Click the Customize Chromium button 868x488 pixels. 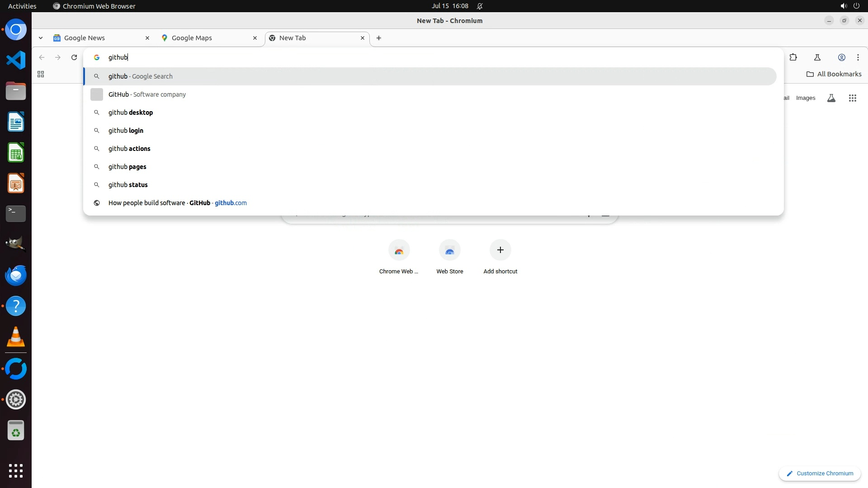(819, 473)
